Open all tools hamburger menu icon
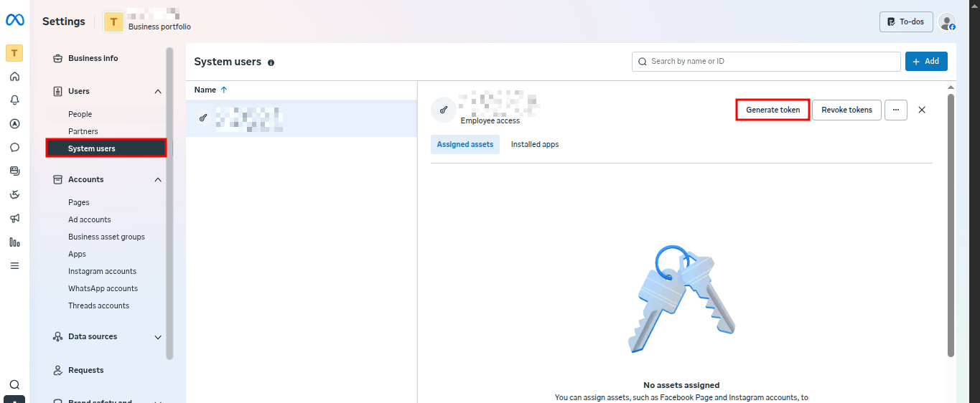 tap(14, 265)
